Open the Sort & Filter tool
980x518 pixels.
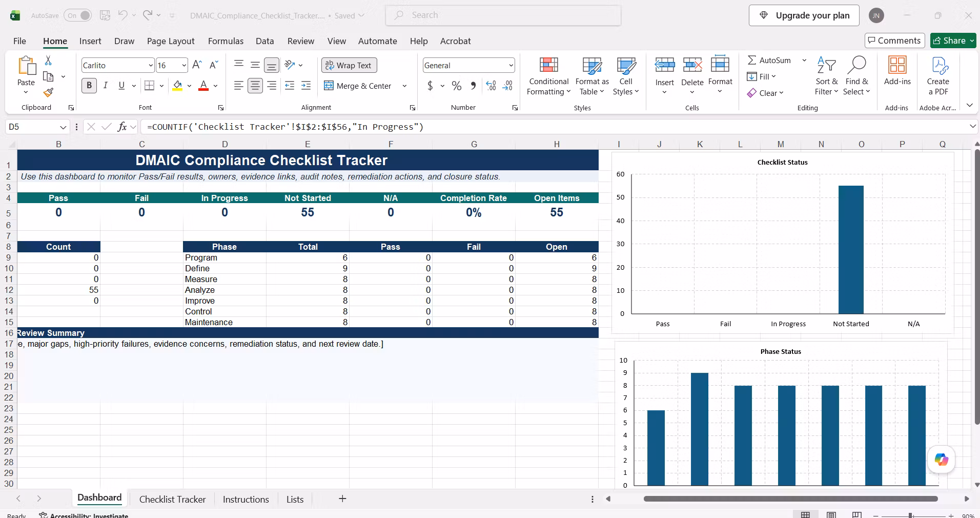point(826,76)
